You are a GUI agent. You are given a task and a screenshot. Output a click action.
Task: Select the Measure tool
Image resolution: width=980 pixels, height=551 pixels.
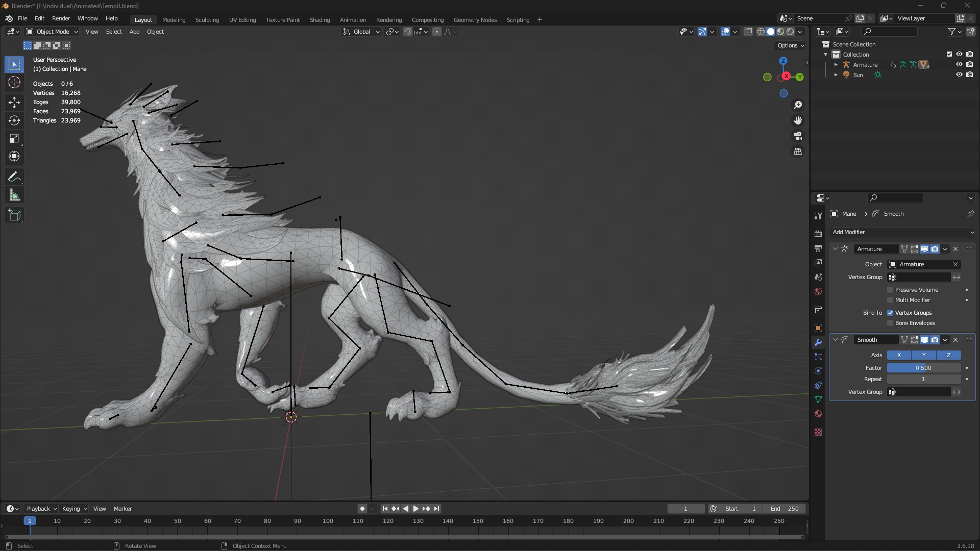point(14,195)
